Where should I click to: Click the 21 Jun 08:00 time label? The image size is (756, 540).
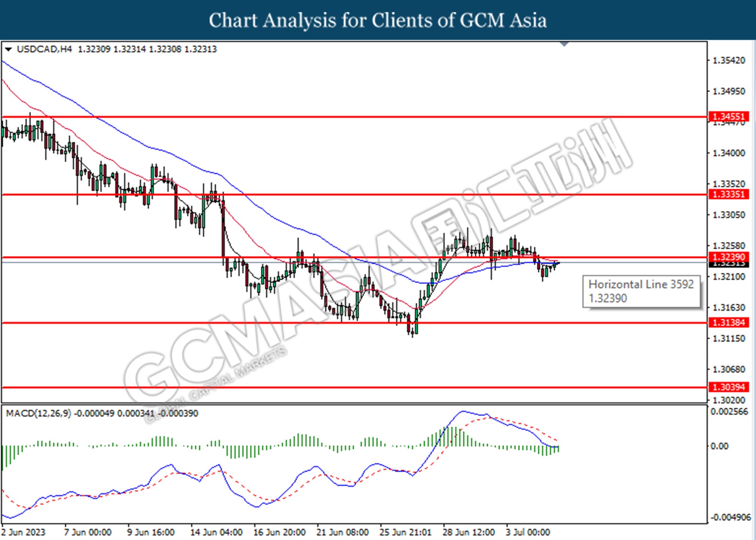(342, 532)
